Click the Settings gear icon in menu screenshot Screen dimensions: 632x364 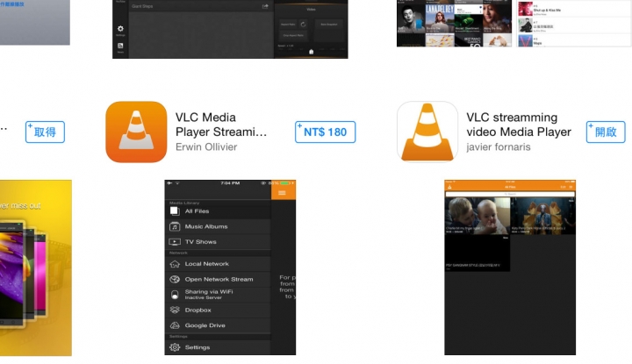click(x=175, y=347)
